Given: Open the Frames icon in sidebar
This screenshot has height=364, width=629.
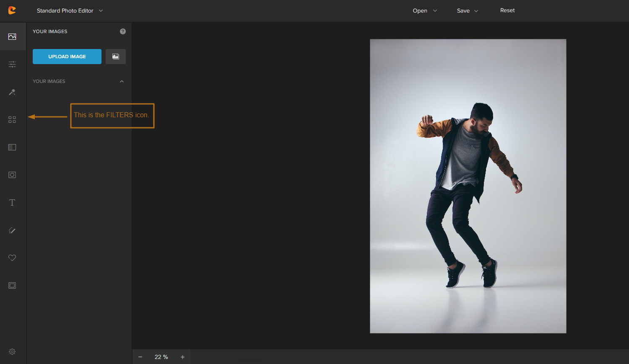Looking at the screenshot, I should click(x=12, y=286).
